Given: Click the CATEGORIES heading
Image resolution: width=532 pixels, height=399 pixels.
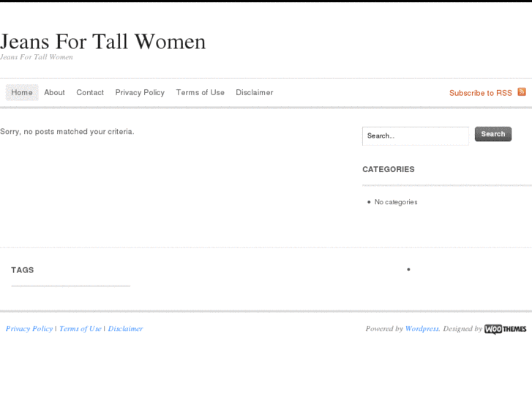Looking at the screenshot, I should coord(389,169).
